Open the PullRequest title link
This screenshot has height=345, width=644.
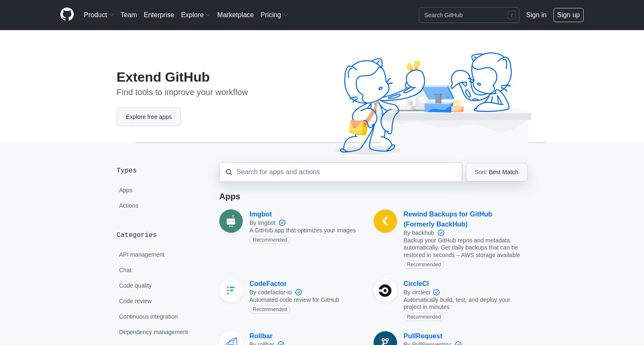423,336
